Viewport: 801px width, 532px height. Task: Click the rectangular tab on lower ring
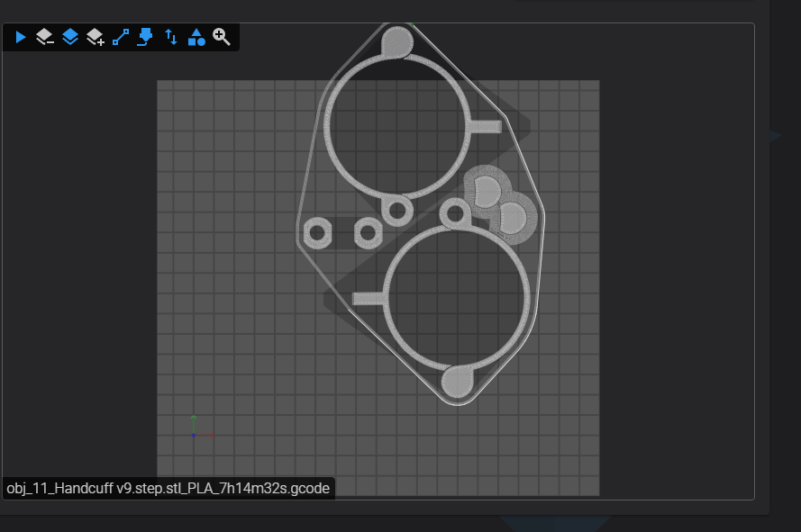369,299
